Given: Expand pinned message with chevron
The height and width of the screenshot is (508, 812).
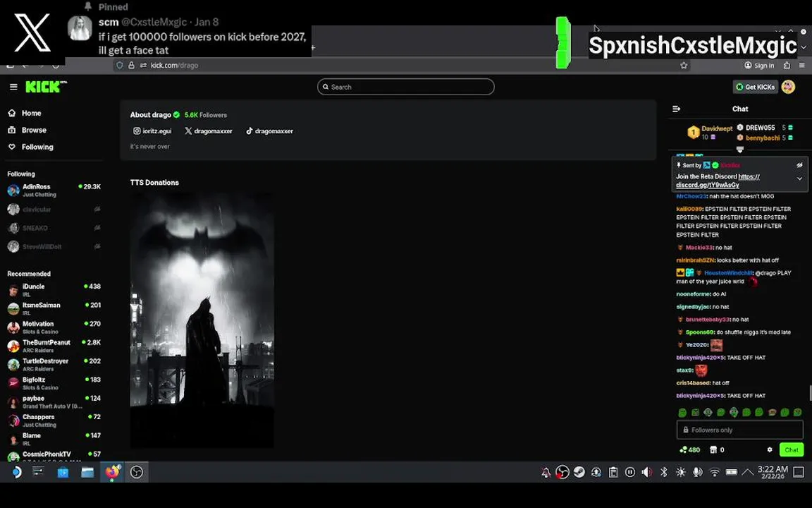Looking at the screenshot, I should click(799, 179).
